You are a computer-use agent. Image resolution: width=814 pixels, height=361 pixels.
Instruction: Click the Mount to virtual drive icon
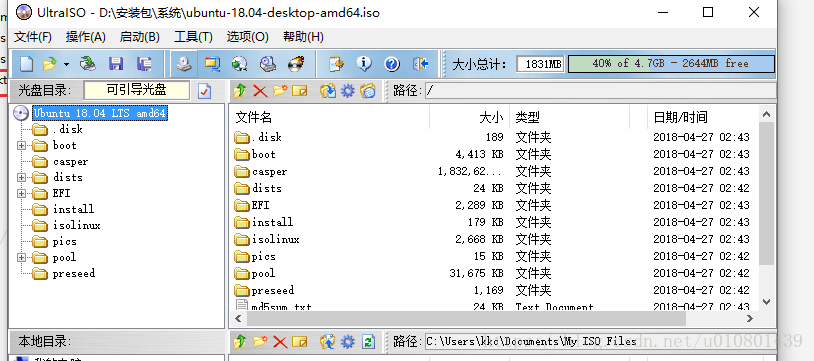click(x=268, y=64)
